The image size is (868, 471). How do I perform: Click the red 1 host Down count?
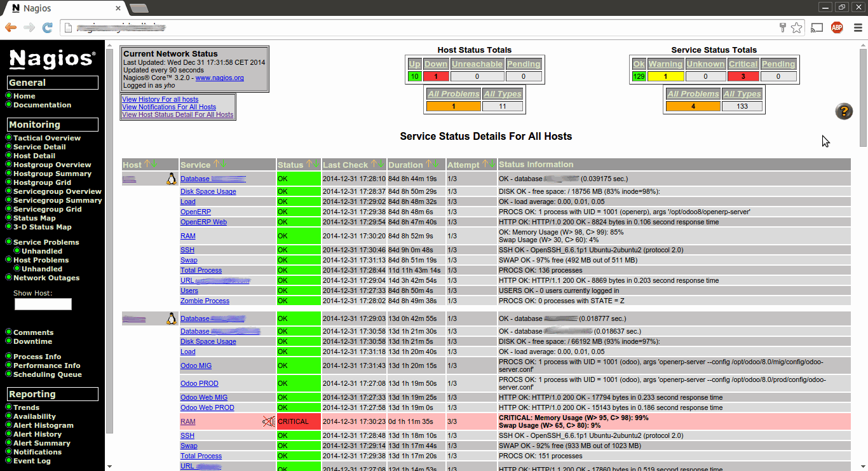[436, 76]
